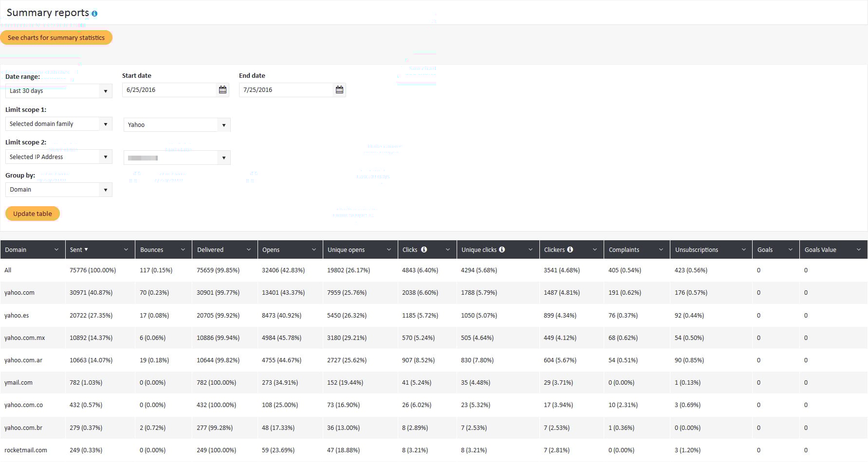The width and height of the screenshot is (868, 462).
Task: Open the Domain column filter chevron
Action: 56,249
